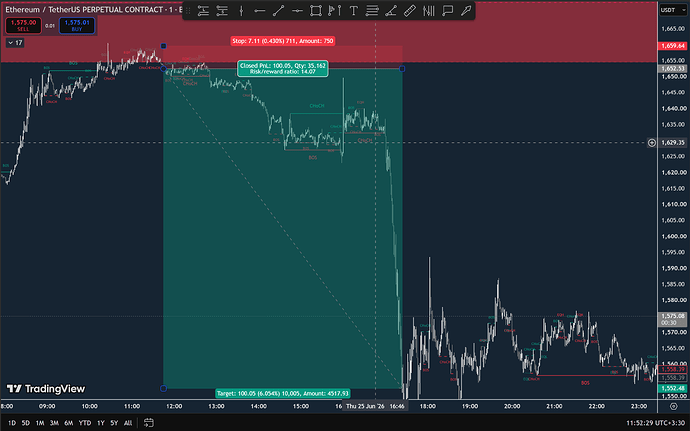The image size is (690, 431).
Task: Click the blue BUY 1,575.01 button
Action: [77, 26]
